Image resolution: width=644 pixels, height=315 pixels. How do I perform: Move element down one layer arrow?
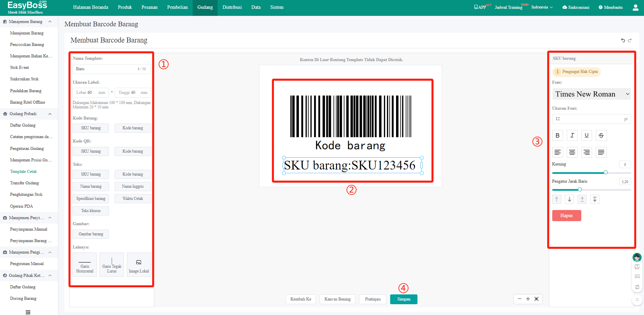coord(569,199)
